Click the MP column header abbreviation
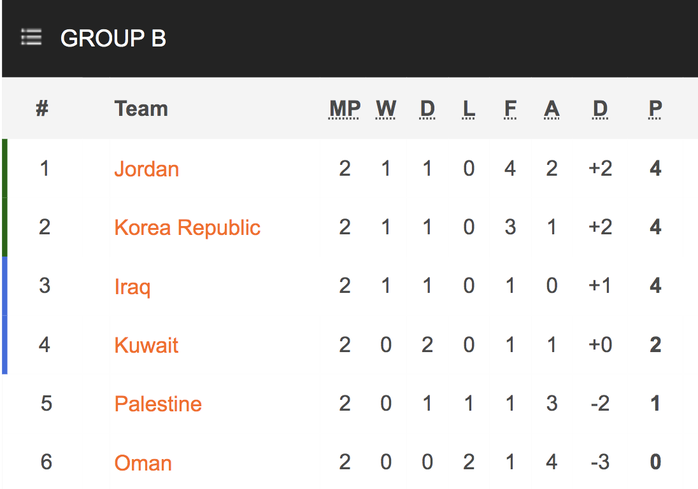 [x=345, y=109]
